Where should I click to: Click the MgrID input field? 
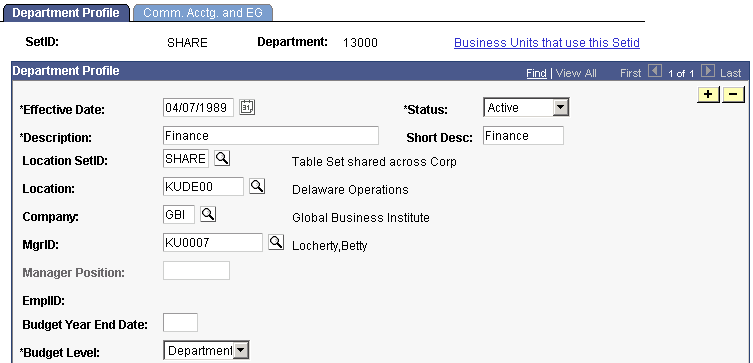tap(213, 242)
